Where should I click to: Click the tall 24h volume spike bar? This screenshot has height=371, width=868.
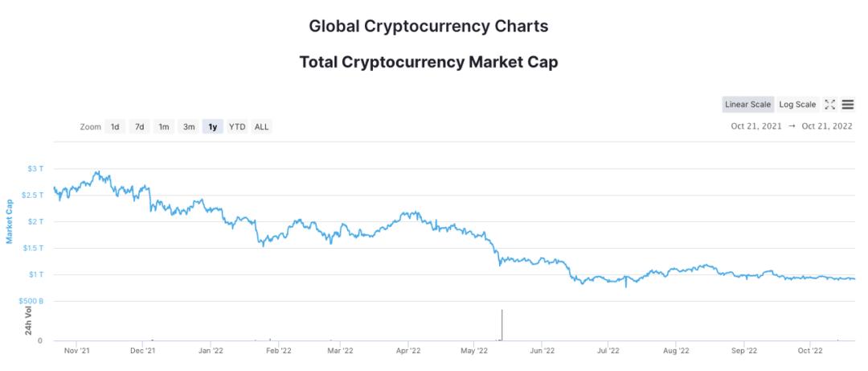(502, 325)
